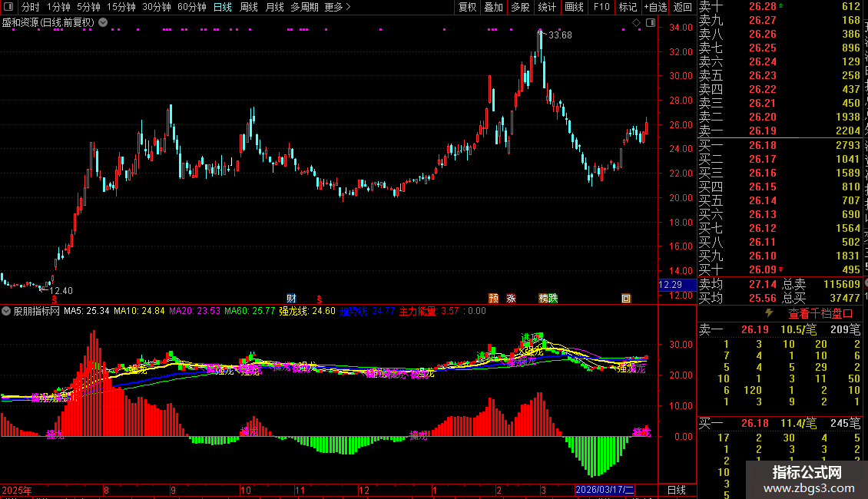Click the red S marker under the August candles
Viewport: 868px width, 499px height.
pos(55,299)
